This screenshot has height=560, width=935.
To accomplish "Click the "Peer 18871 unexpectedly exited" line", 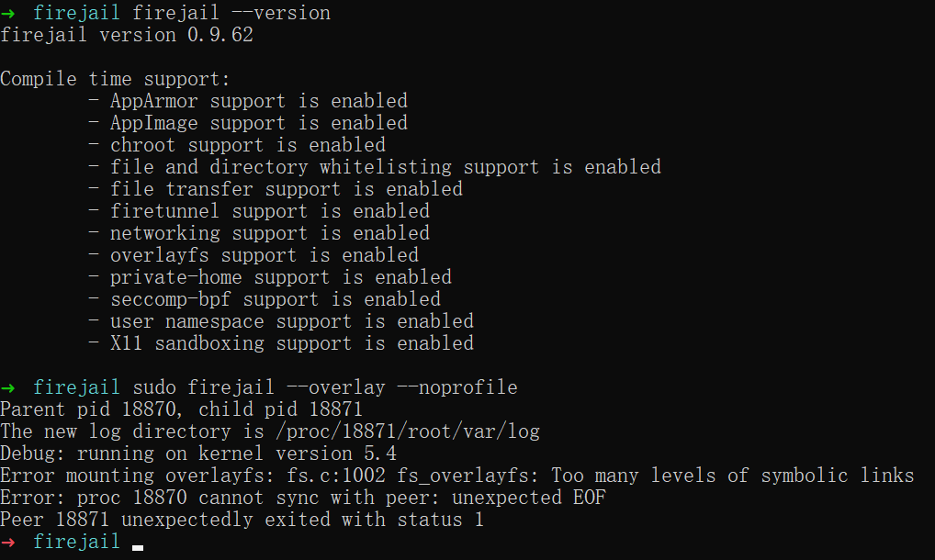I will 242,520.
